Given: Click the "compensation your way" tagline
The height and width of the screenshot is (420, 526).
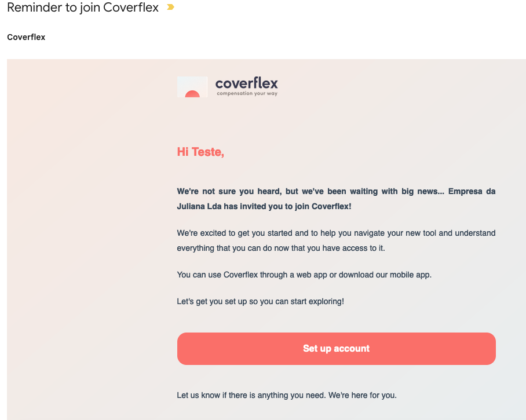Looking at the screenshot, I should point(247,93).
